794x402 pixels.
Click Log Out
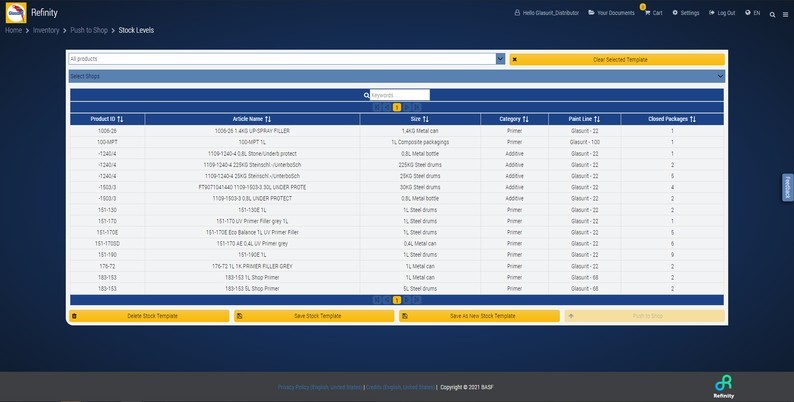(x=722, y=13)
